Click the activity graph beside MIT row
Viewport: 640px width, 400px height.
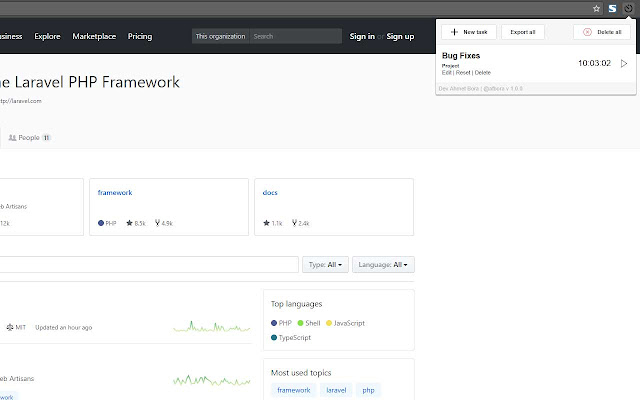(211, 327)
